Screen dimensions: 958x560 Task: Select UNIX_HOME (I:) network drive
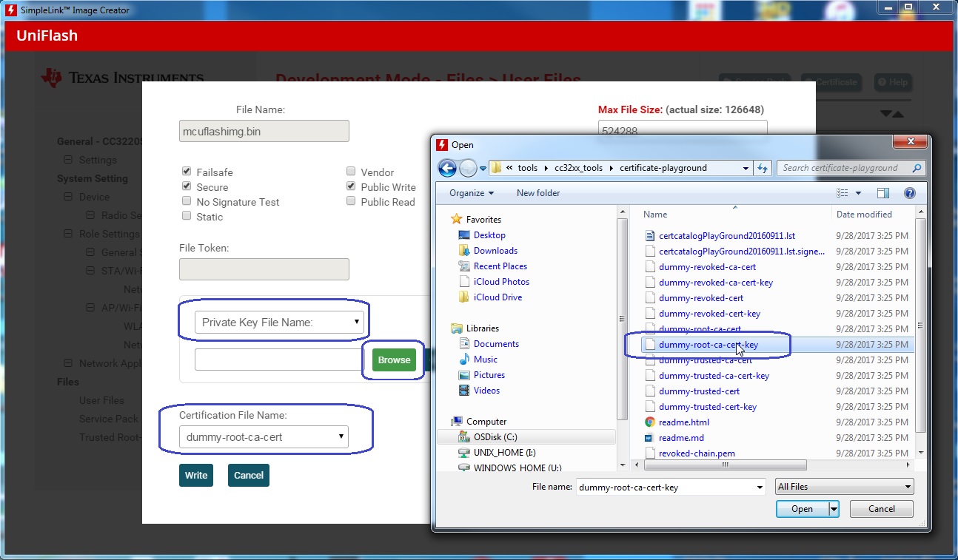point(503,453)
